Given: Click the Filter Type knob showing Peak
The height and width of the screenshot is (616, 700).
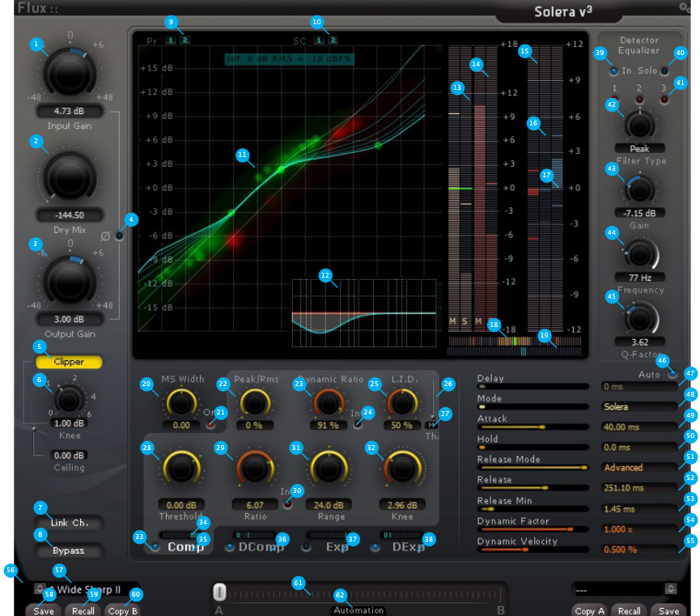Looking at the screenshot, I should pyautogui.click(x=639, y=125).
